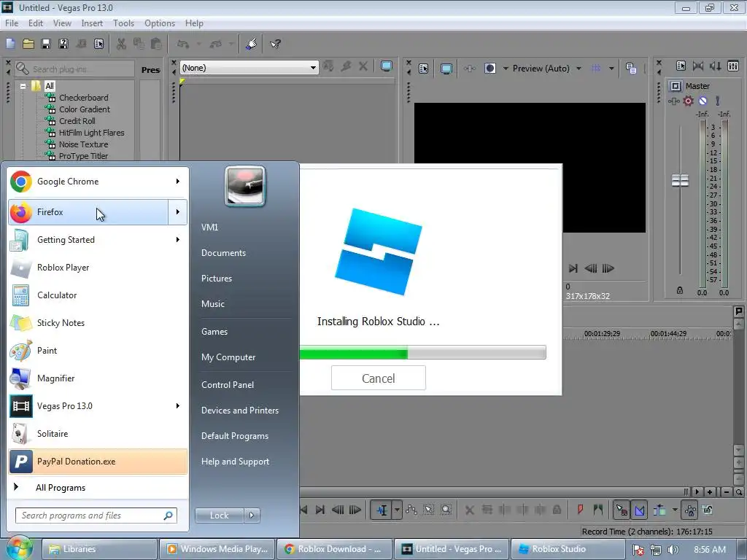The image size is (747, 560).
Task: Open overlays grid dropdown arrow
Action: pyautogui.click(x=611, y=69)
